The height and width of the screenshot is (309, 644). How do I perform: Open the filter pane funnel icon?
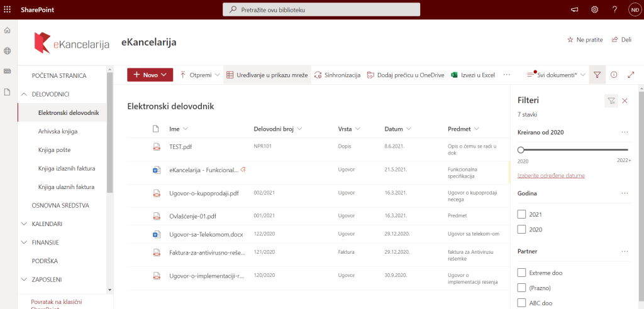597,75
